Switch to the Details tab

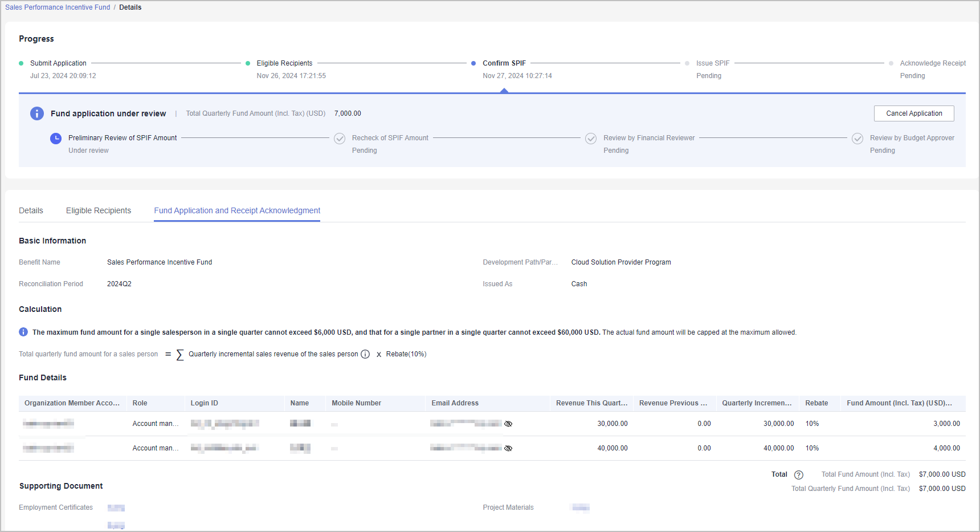31,210
